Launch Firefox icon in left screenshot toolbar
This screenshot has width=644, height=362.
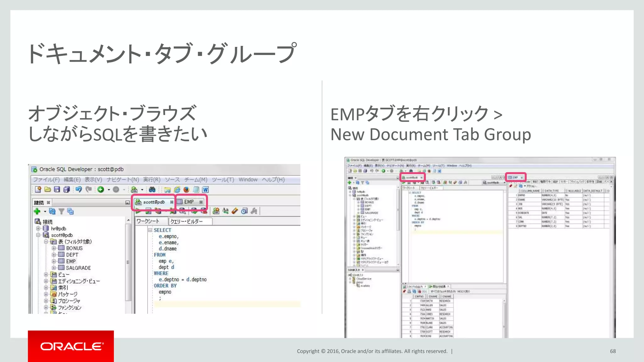click(x=186, y=189)
